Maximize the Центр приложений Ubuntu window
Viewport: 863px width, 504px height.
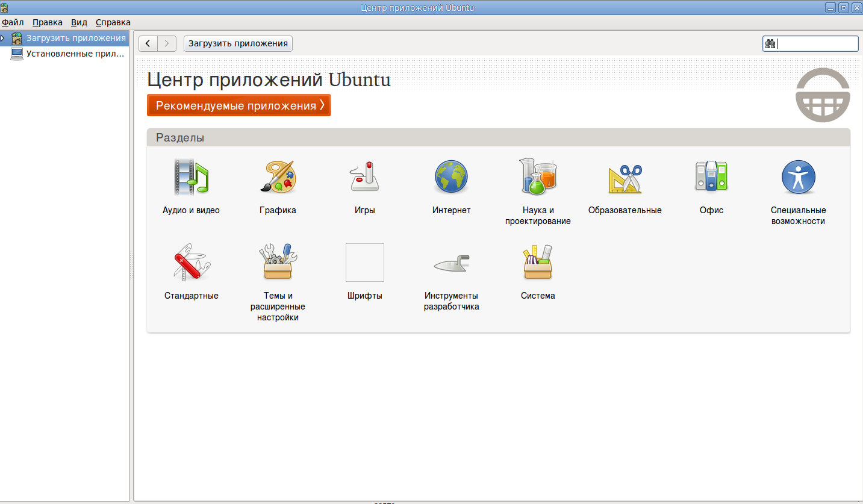844,7
